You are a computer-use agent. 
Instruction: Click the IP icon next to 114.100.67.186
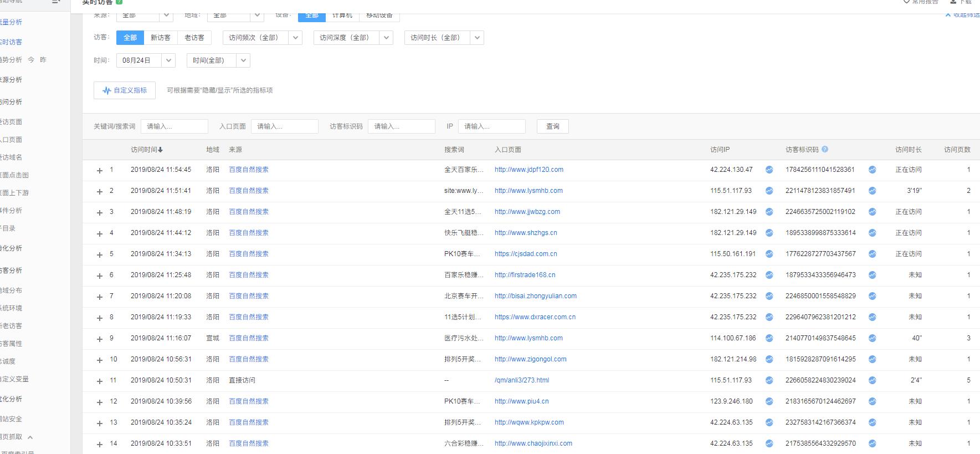click(x=769, y=338)
